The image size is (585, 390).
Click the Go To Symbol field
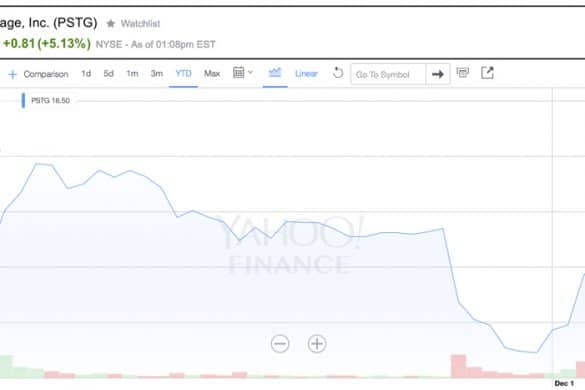tap(388, 74)
